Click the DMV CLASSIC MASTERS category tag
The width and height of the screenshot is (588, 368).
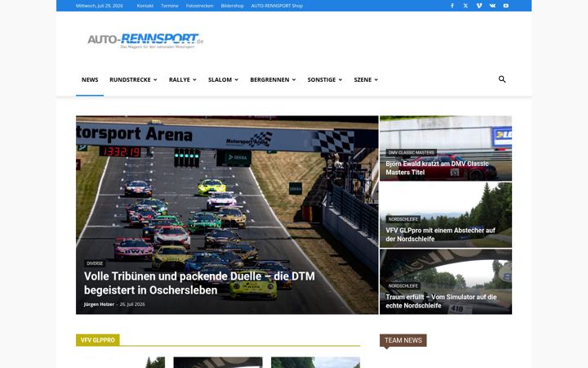click(x=411, y=152)
